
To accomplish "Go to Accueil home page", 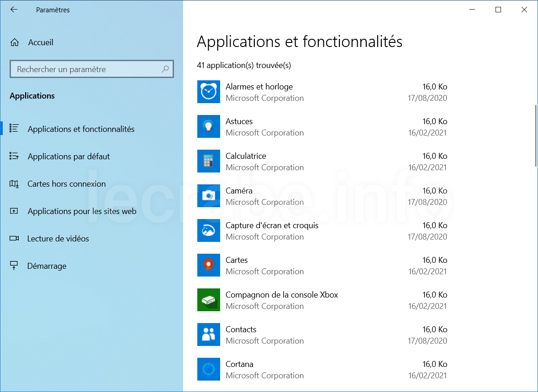I will [41, 42].
